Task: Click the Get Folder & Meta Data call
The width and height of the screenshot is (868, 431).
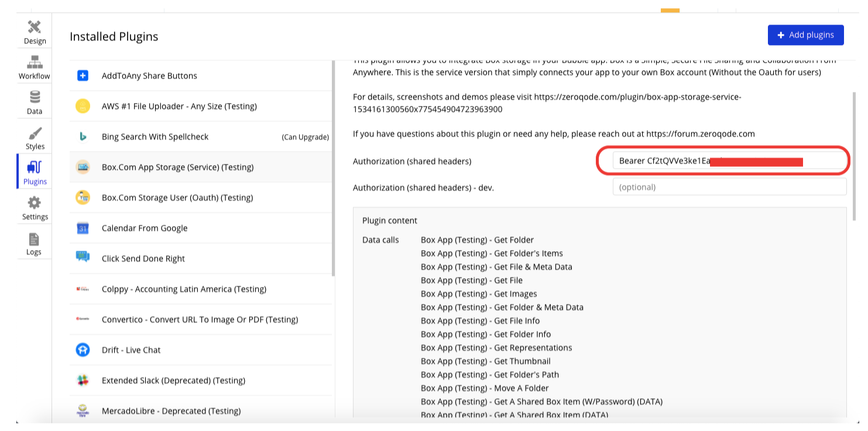Action: pos(502,307)
